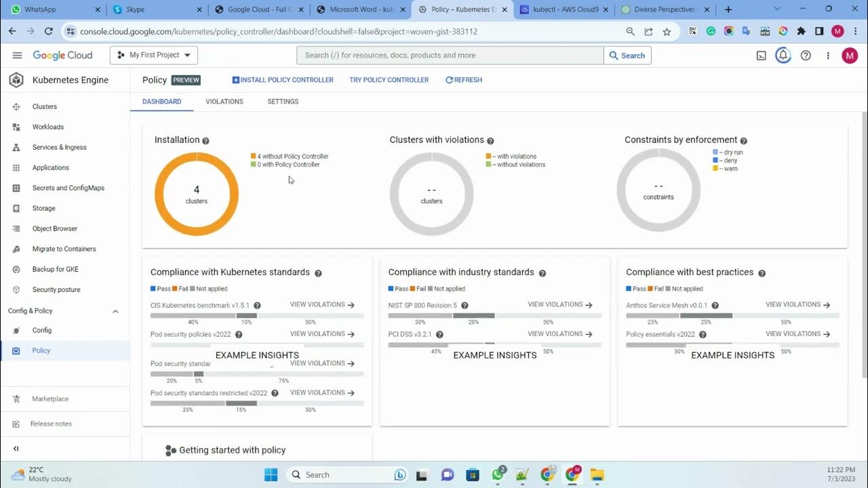Show help for NIST SP 800 Revision 5
The height and width of the screenshot is (488, 868).
(465, 306)
